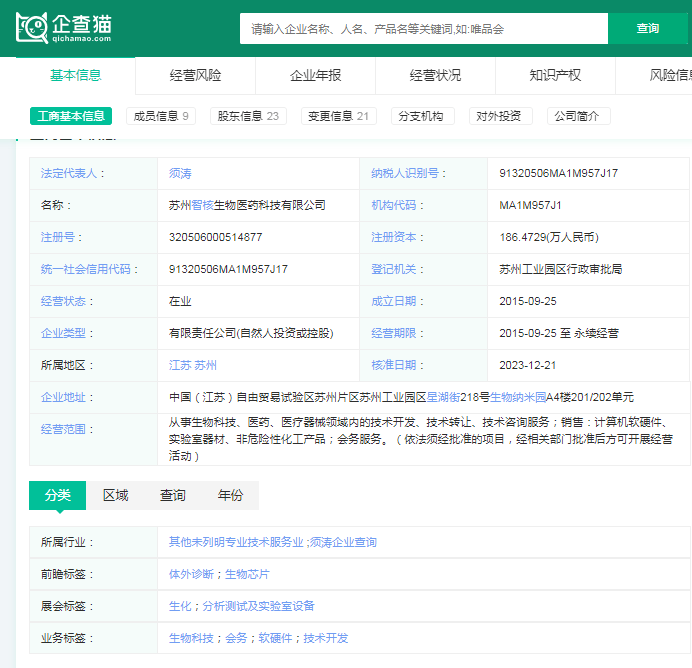
Task: Jump to 股东信息 section
Action: pos(247,116)
